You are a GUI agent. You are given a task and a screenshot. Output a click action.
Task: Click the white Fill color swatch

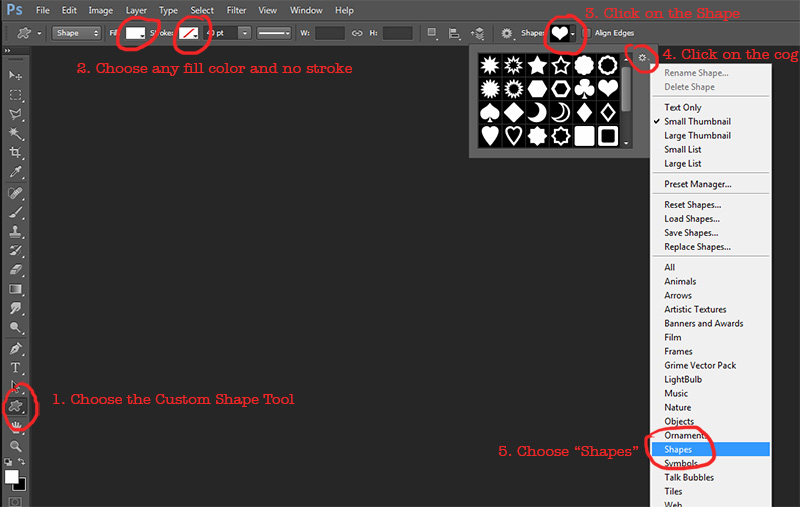tap(135, 33)
